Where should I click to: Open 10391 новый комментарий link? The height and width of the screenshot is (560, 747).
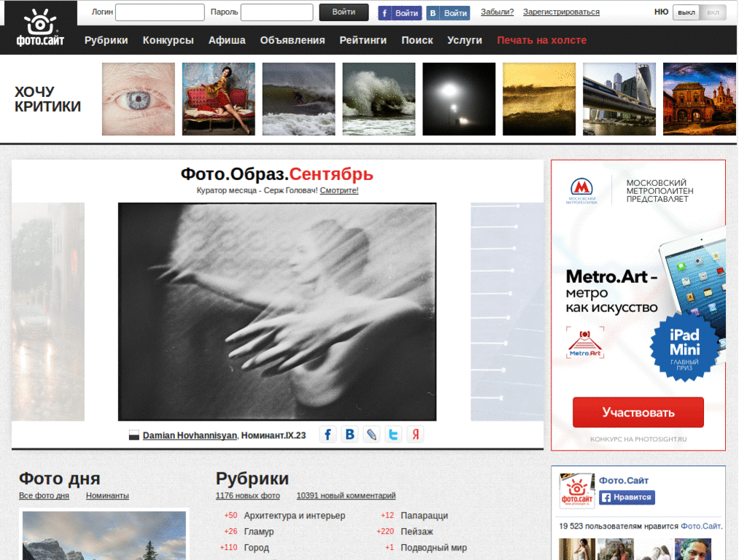click(x=346, y=496)
